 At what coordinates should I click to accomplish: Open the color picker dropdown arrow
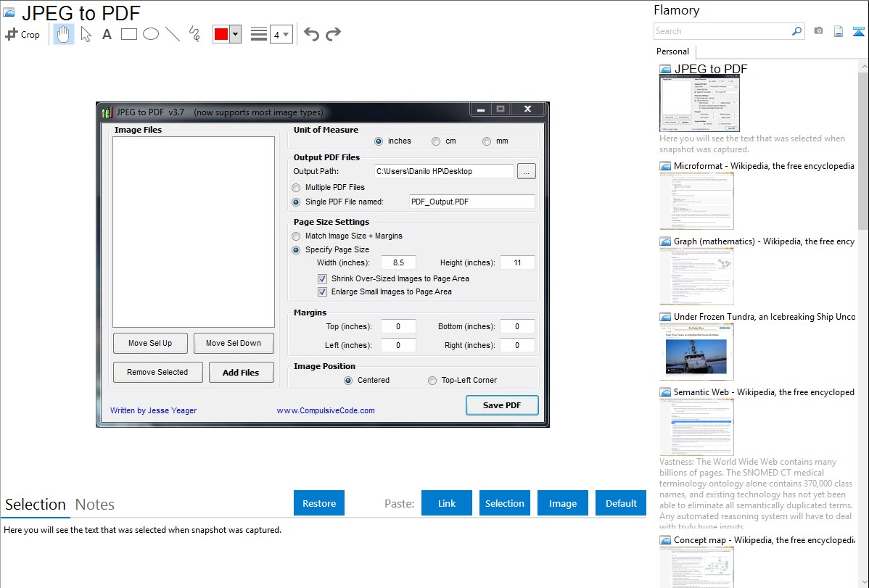click(x=236, y=34)
